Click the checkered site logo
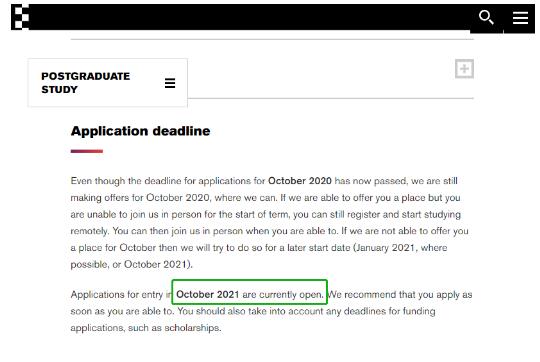 (20, 17)
